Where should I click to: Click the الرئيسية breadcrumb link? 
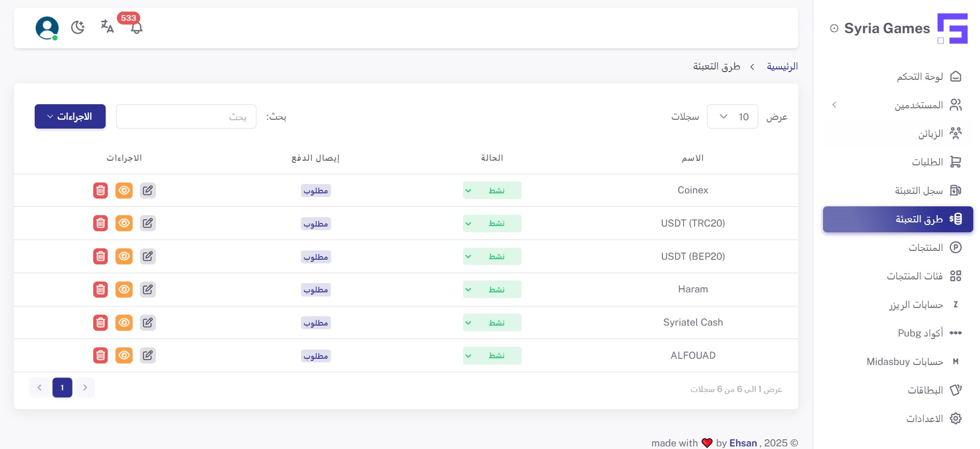782,66
